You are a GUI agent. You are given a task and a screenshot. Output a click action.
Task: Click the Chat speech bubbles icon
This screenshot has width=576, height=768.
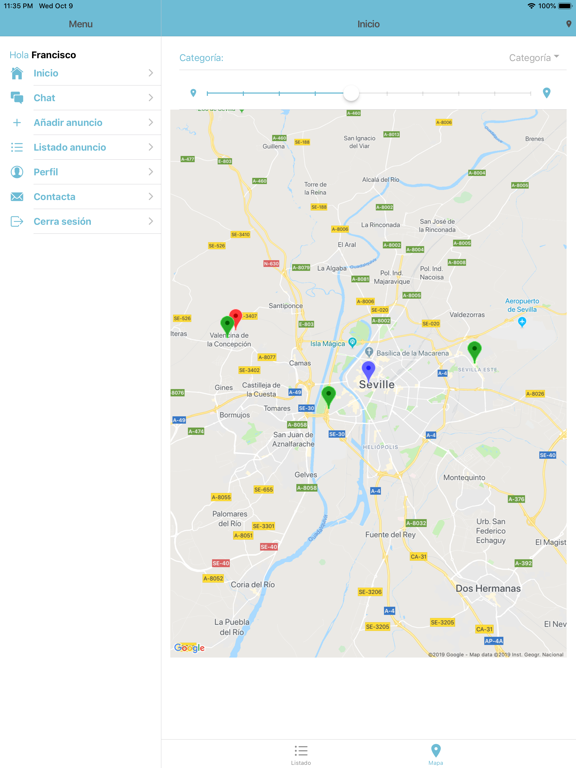coord(17,97)
